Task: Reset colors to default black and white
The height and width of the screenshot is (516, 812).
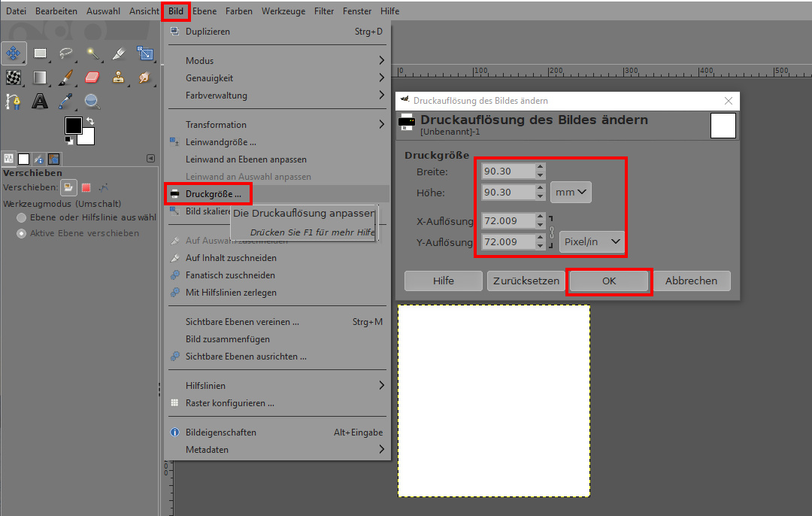Action: tap(69, 141)
